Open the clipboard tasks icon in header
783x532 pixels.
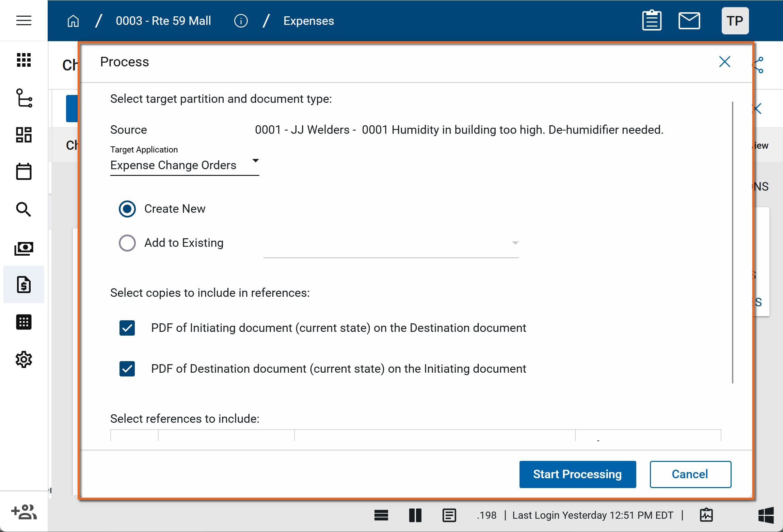652,20
